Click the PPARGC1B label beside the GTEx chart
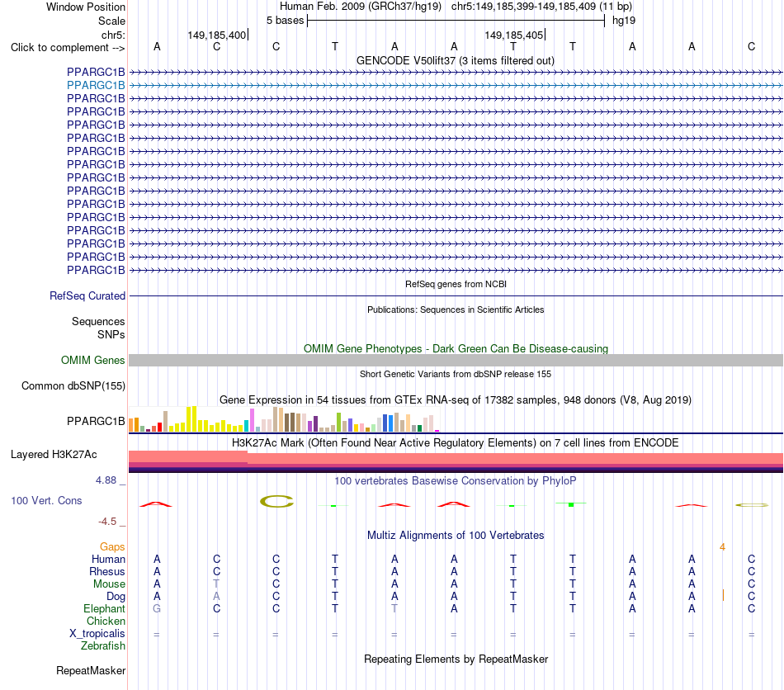This screenshot has width=784, height=690. pyautogui.click(x=96, y=422)
